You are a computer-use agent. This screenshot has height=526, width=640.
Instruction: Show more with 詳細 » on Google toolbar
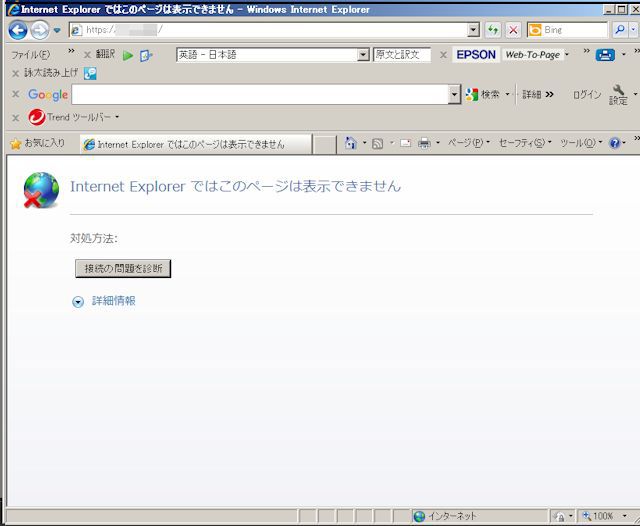538,95
